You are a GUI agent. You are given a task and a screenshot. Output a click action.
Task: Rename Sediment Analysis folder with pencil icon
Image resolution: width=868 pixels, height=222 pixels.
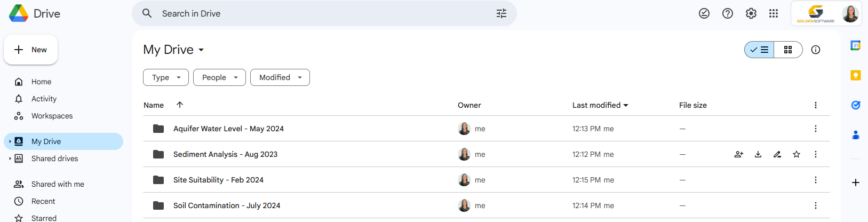point(777,154)
